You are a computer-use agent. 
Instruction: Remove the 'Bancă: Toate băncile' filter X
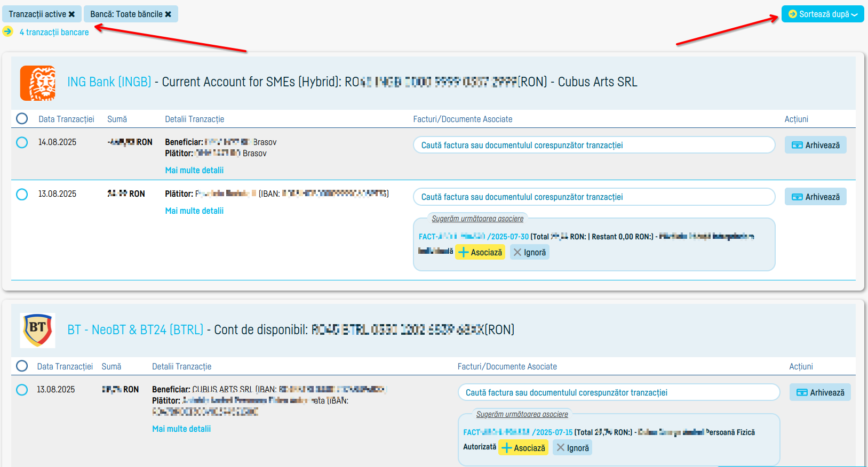tap(168, 14)
